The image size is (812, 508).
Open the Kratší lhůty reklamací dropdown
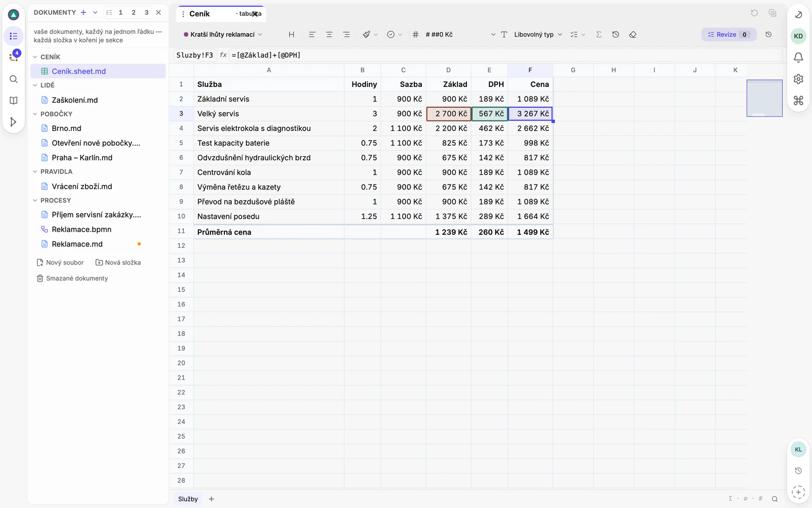[223, 34]
